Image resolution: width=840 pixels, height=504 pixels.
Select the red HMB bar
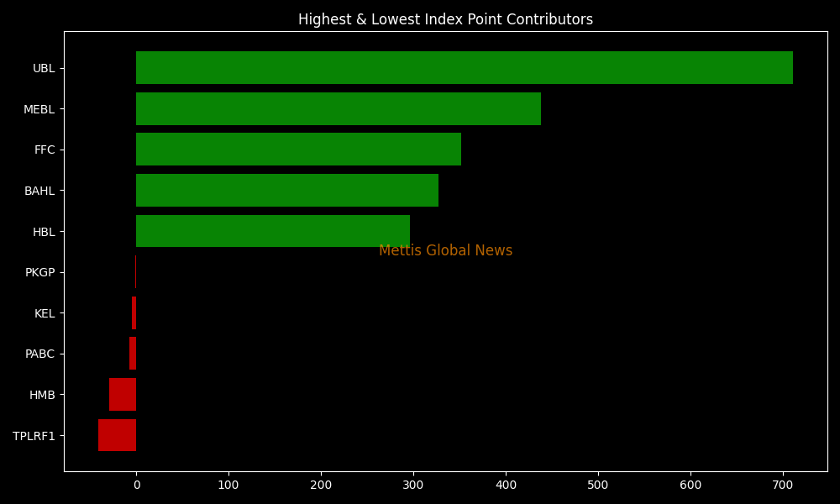[123, 395]
